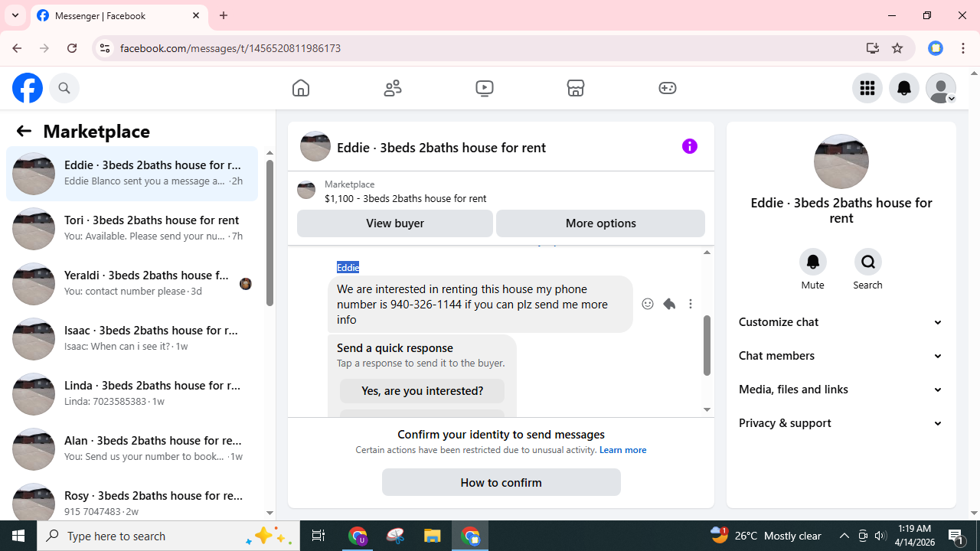The width and height of the screenshot is (980, 551).
Task: Go back with the Marketplace back arrow
Action: click(24, 131)
